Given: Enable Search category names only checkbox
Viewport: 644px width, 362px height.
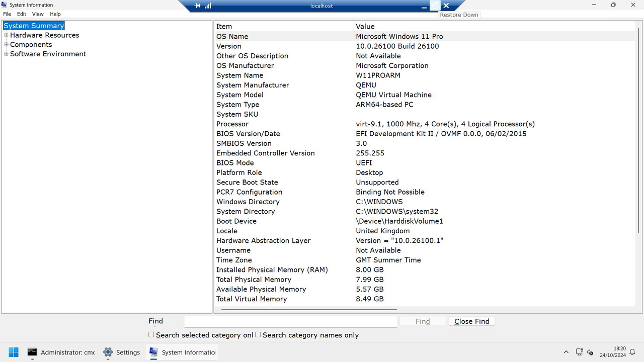Looking at the screenshot, I should [258, 335].
